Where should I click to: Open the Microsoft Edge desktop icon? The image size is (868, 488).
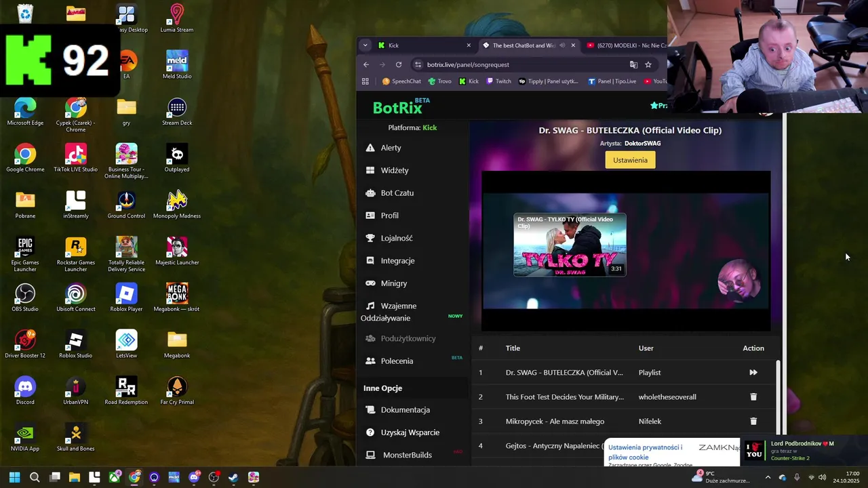pos(25,112)
